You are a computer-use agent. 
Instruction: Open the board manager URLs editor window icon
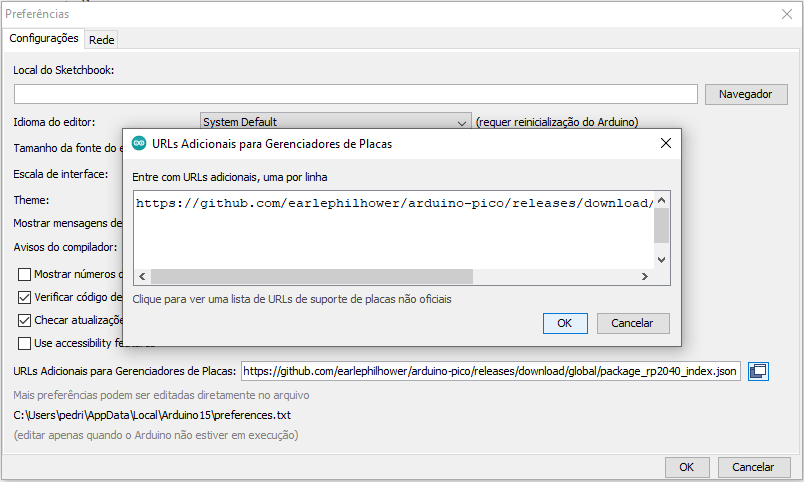758,371
